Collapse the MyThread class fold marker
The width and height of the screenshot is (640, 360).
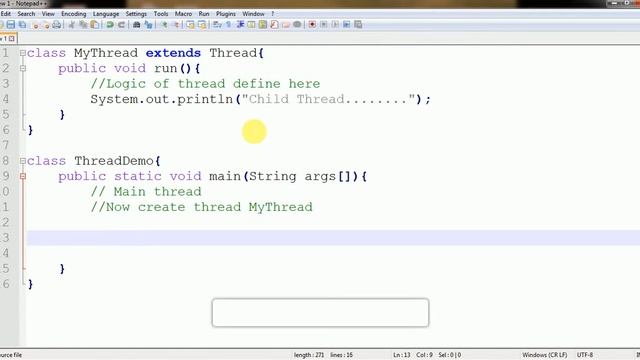(23, 53)
